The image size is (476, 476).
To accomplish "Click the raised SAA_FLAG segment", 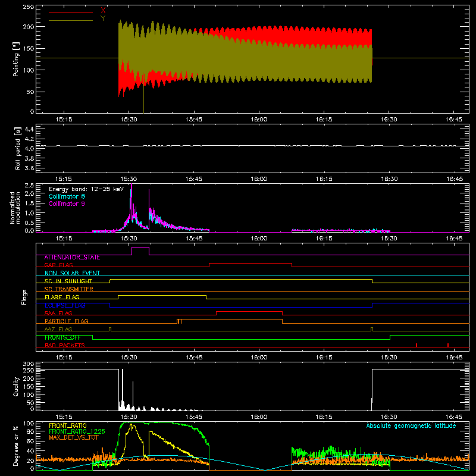I will (249, 311).
